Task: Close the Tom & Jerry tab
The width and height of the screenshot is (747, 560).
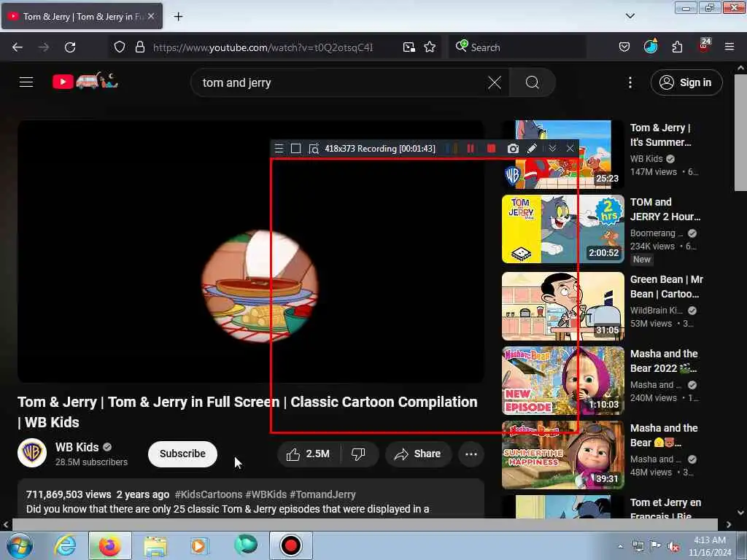Action: click(x=151, y=16)
